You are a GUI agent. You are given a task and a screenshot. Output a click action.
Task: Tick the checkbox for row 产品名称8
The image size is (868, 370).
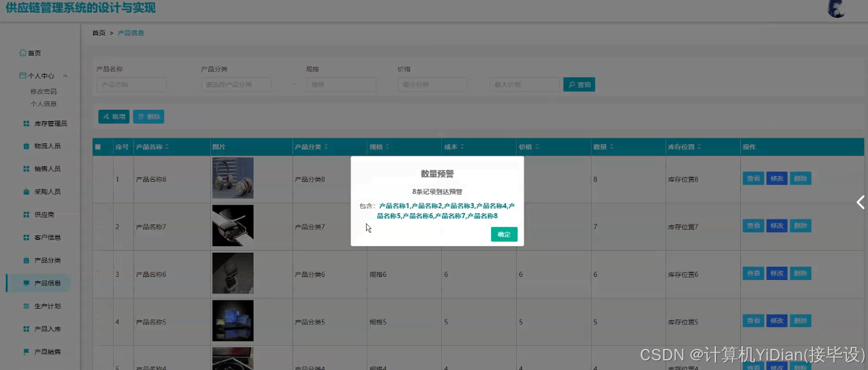point(98,179)
